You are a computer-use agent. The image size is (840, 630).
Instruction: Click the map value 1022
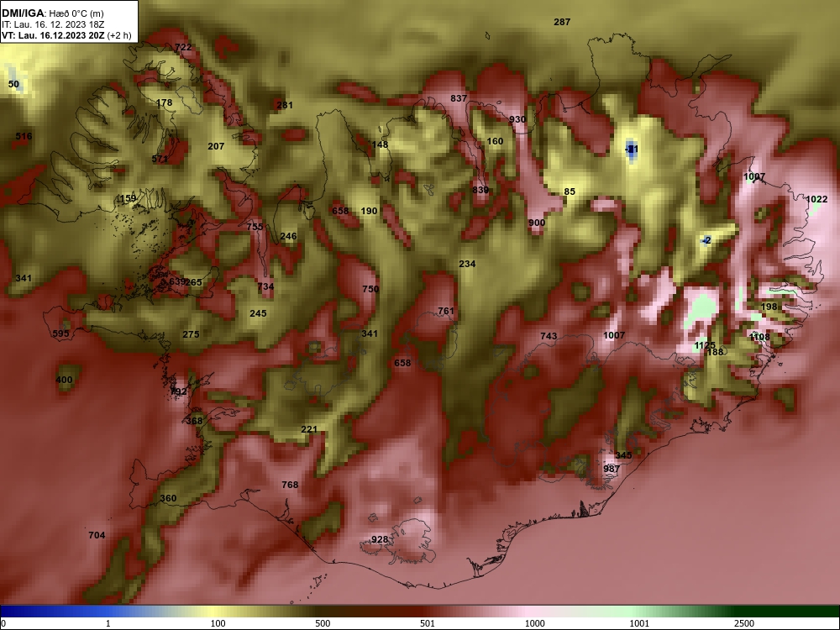817,199
